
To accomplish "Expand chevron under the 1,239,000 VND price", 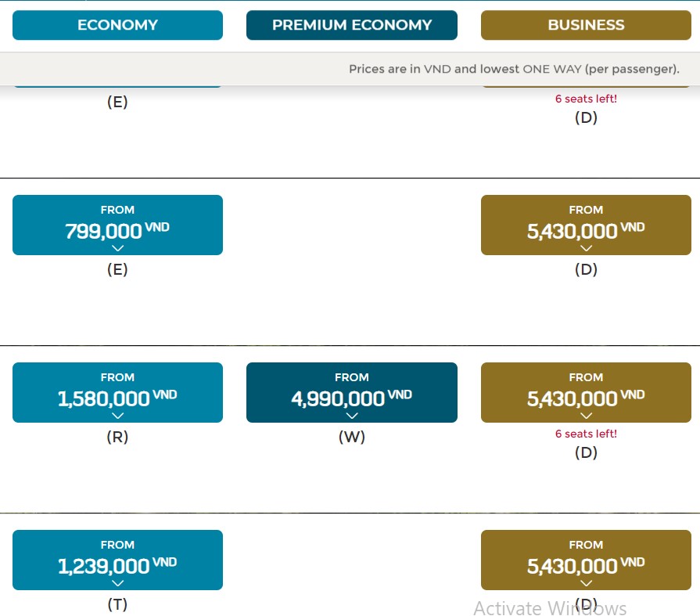I will [117, 583].
